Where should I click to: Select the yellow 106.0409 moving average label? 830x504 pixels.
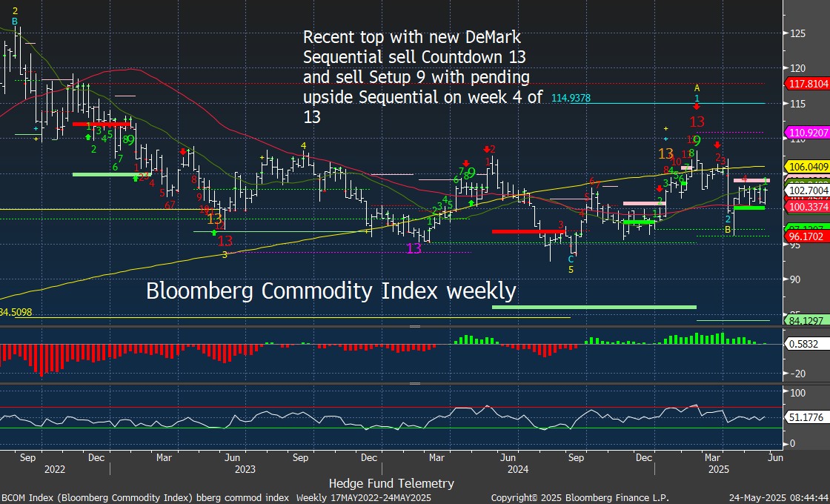809,167
